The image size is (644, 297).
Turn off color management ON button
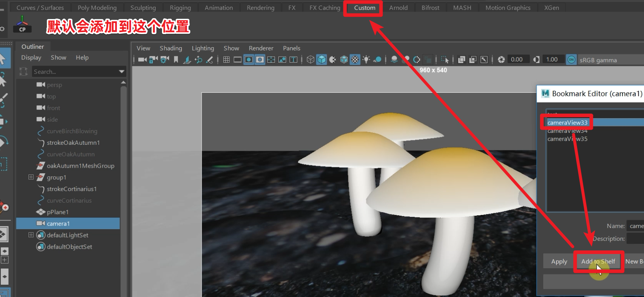coord(571,59)
